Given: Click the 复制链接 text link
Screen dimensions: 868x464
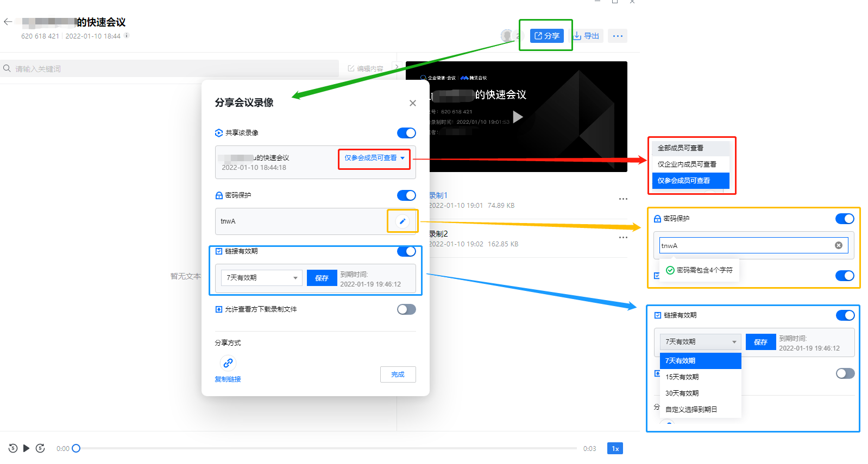Looking at the screenshot, I should coord(228,379).
